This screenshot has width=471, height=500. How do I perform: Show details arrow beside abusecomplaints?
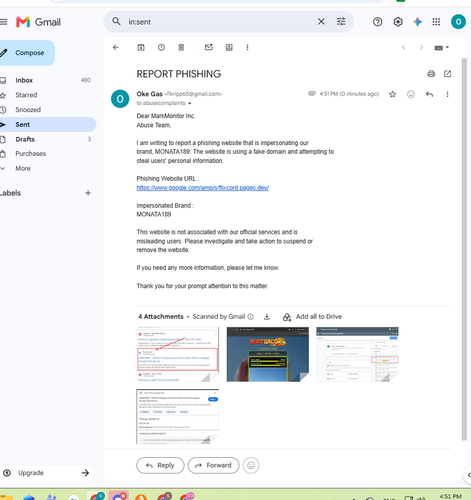pos(190,103)
